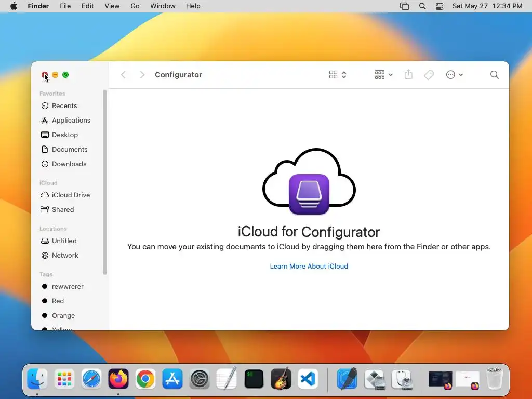Go back in Finder navigation

[124, 75]
